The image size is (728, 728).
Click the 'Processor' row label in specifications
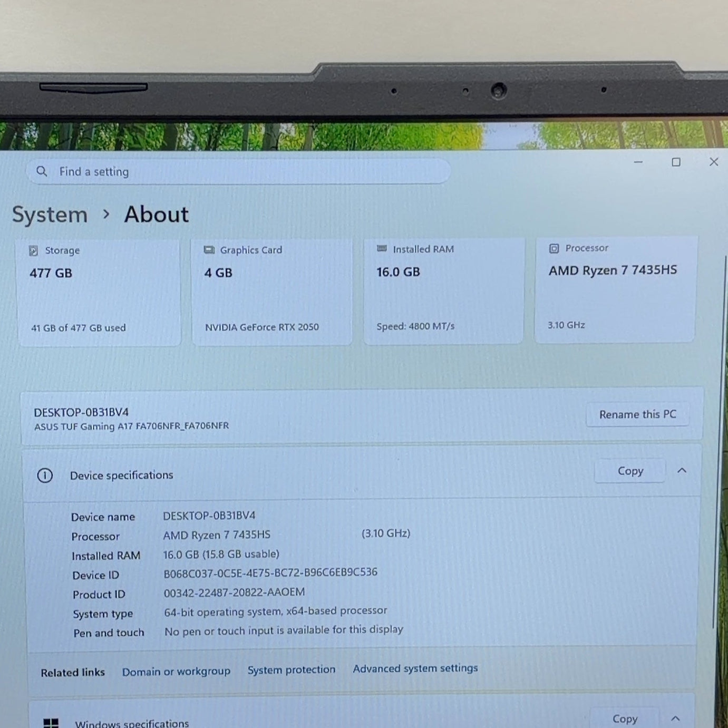click(x=95, y=537)
